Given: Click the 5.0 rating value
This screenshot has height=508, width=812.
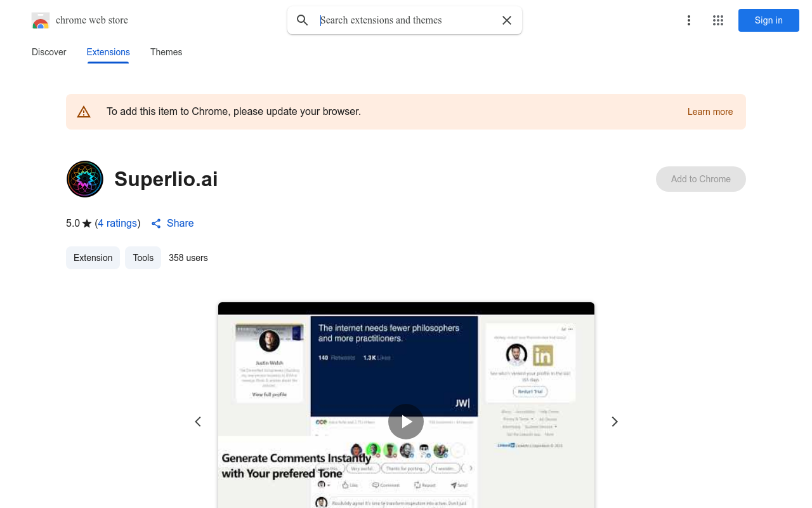Looking at the screenshot, I should pyautogui.click(x=73, y=224).
